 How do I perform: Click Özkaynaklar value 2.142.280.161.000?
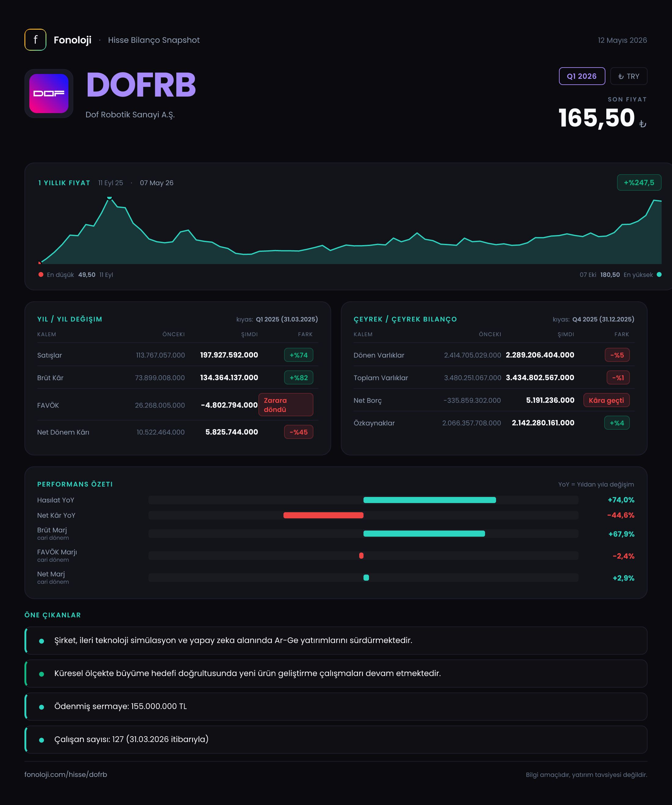(543, 423)
